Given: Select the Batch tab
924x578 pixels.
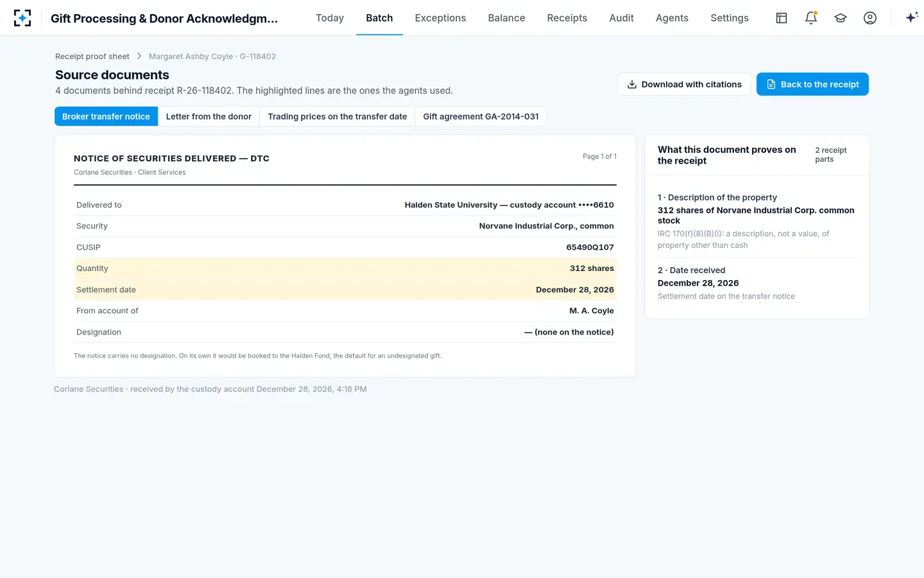Looking at the screenshot, I should (x=379, y=18).
